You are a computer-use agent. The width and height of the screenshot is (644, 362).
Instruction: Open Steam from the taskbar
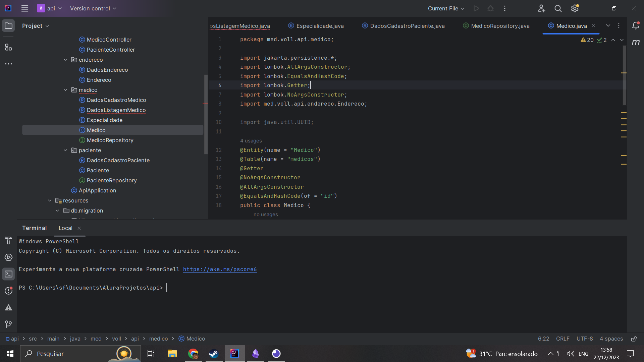214,354
